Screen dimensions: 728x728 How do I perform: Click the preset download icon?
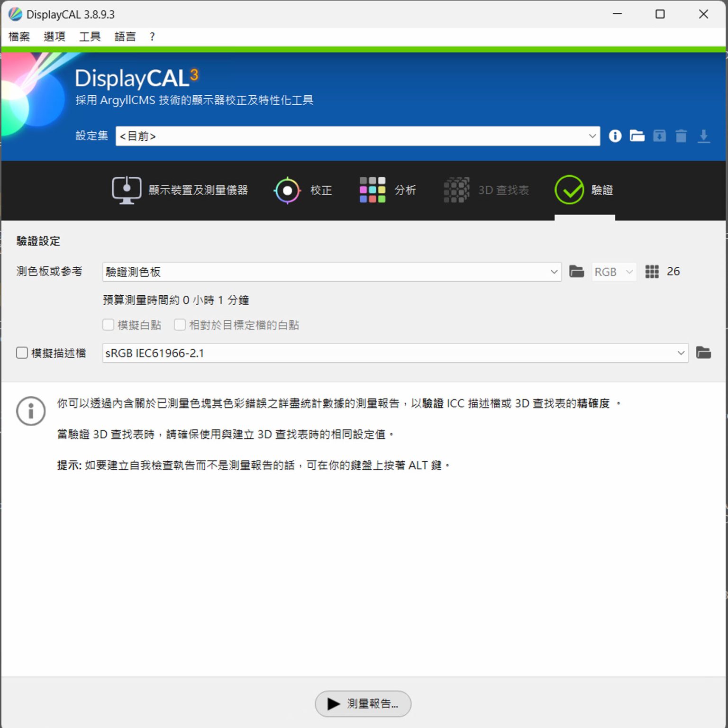[x=703, y=136]
